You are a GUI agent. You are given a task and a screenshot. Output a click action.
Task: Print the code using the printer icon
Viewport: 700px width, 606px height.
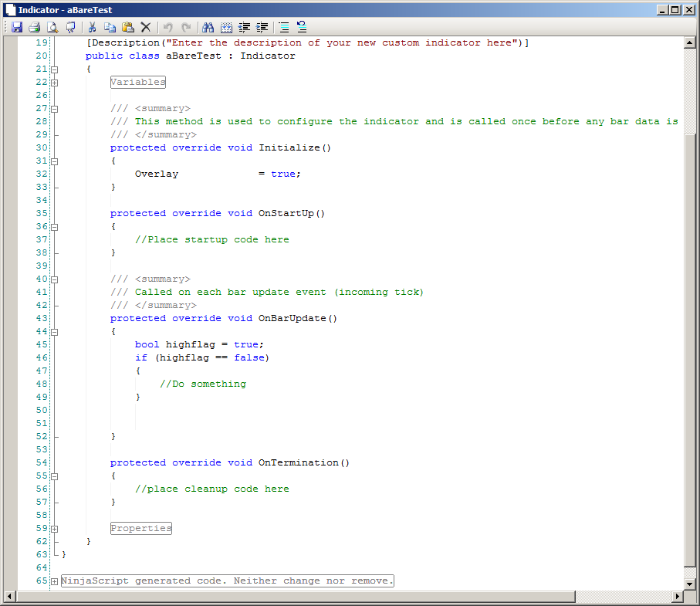pos(35,27)
